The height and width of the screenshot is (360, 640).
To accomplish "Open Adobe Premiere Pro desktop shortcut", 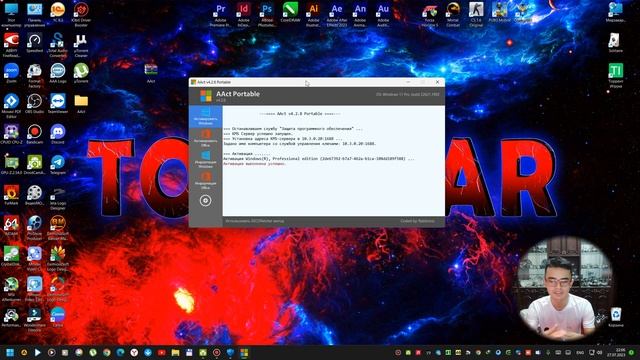I will (220, 14).
